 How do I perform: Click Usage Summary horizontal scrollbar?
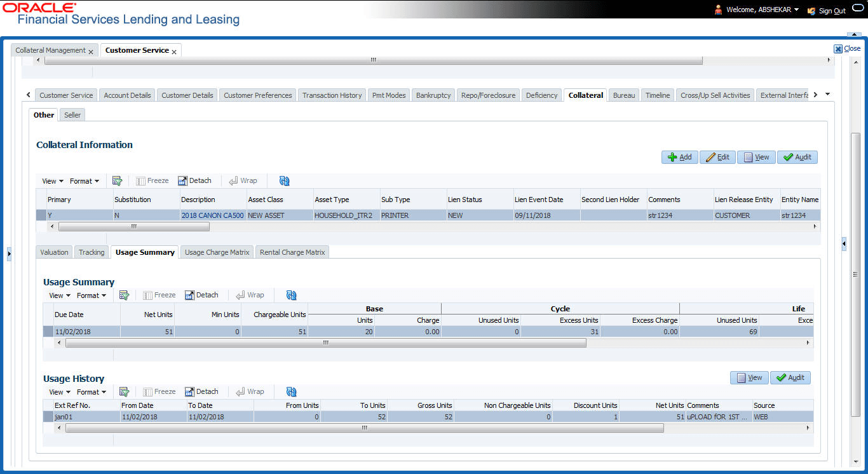[325, 342]
